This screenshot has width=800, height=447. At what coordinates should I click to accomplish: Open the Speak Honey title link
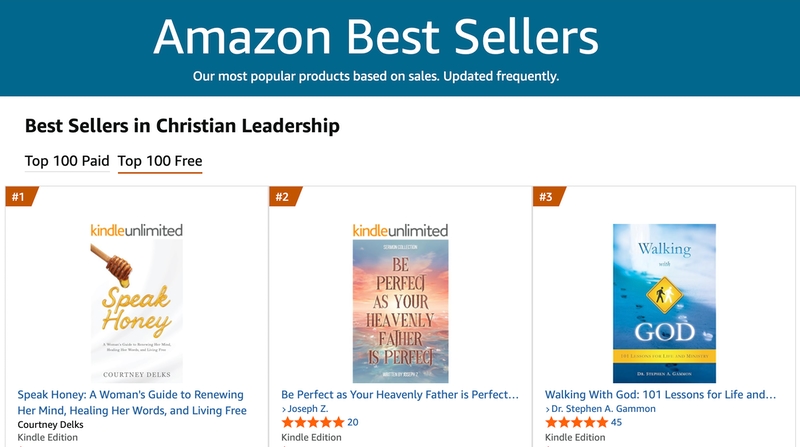(x=132, y=402)
